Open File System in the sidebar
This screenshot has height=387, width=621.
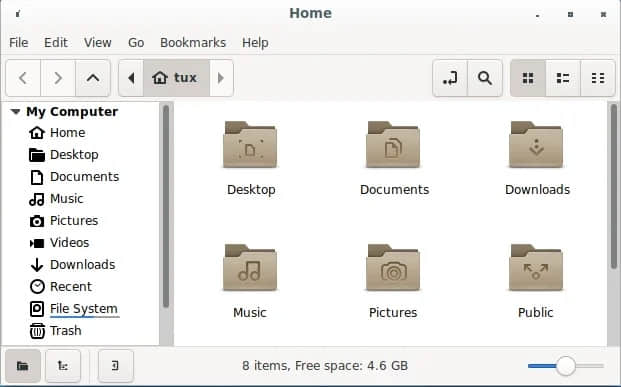pyautogui.click(x=74, y=309)
